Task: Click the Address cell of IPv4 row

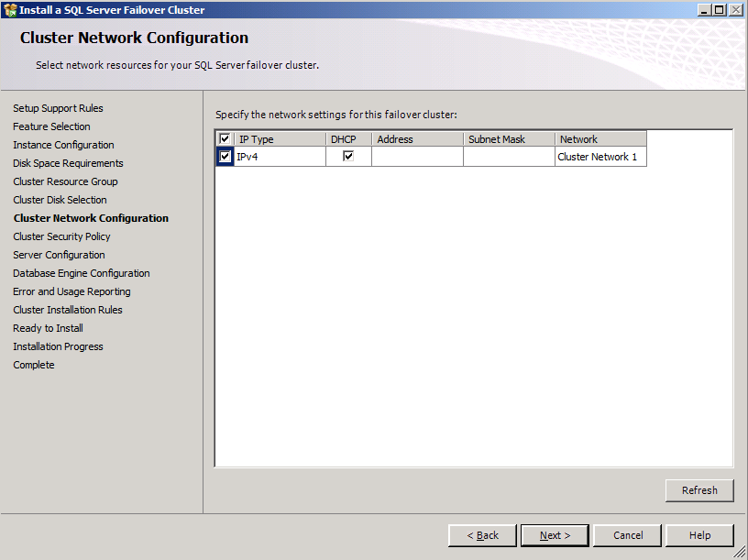Action: tap(417, 157)
